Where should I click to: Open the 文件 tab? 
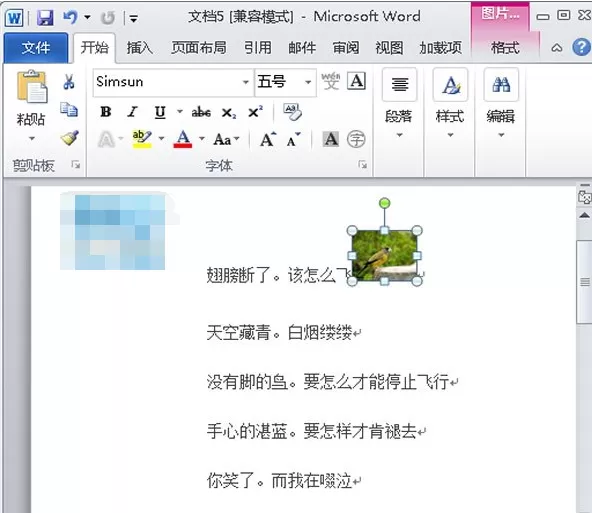point(36,48)
